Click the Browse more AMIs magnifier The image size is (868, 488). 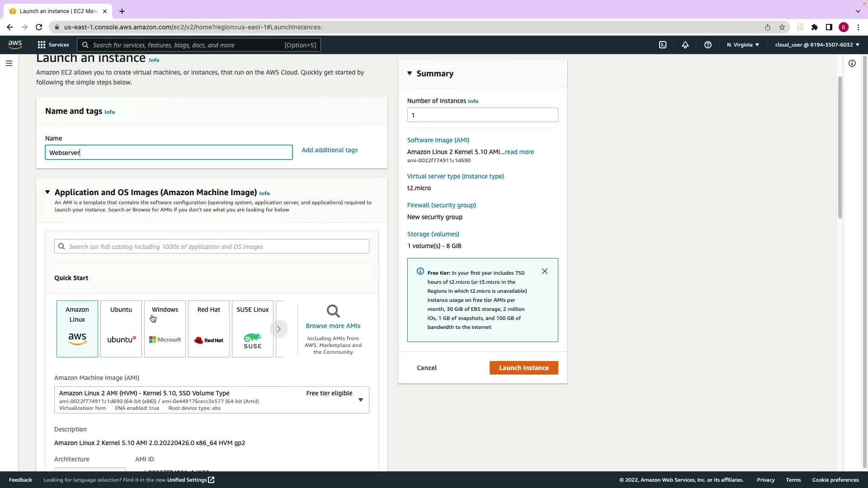pos(333,311)
